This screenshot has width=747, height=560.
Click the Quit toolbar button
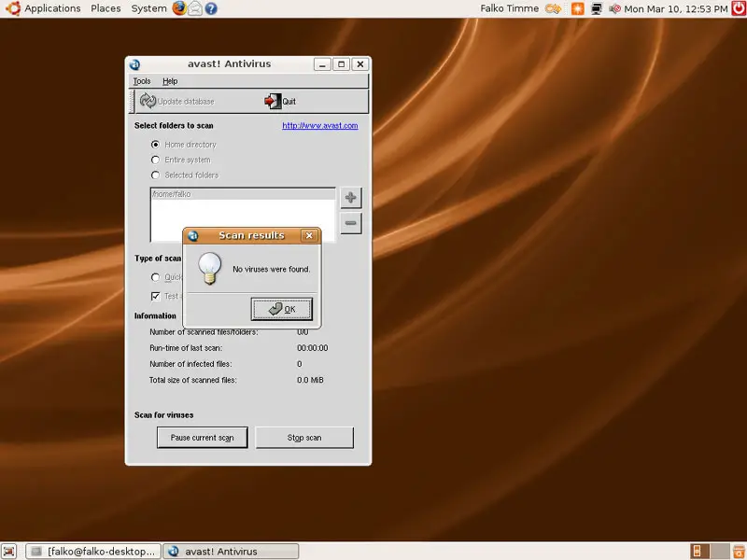tap(280, 101)
